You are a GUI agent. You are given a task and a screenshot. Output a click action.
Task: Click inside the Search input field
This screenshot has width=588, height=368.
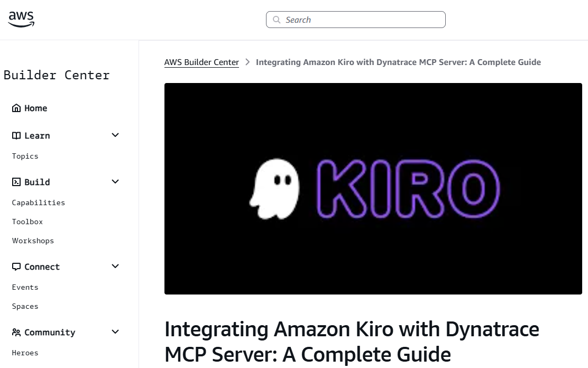(x=355, y=19)
